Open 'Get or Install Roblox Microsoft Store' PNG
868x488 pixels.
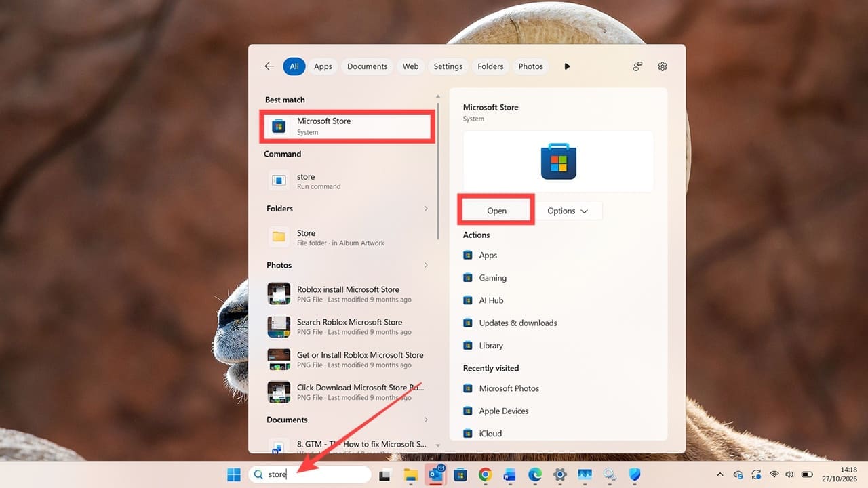pyautogui.click(x=347, y=359)
